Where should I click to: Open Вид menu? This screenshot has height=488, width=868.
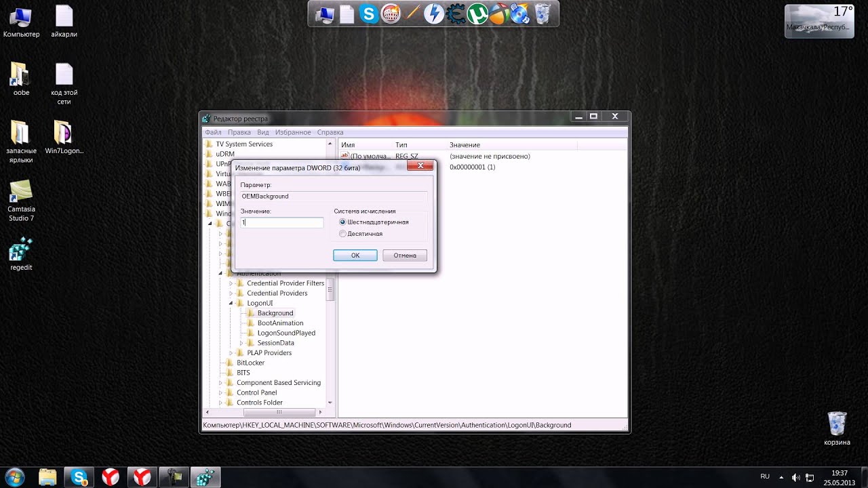click(x=263, y=132)
